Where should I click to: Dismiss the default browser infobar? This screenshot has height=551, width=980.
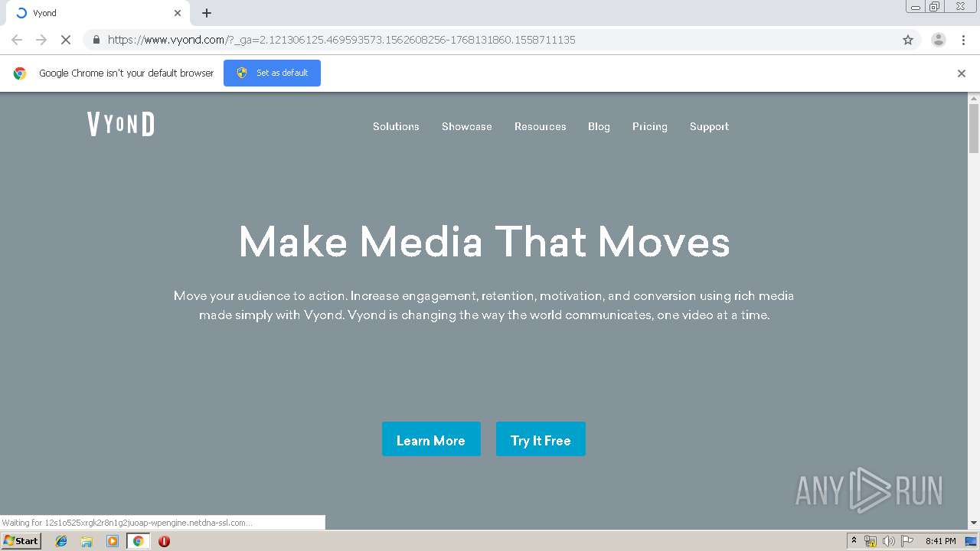click(962, 73)
